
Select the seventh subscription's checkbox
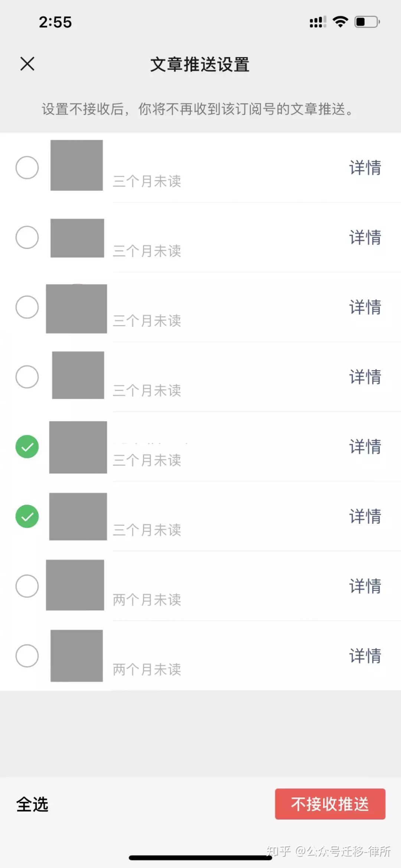coord(27,586)
